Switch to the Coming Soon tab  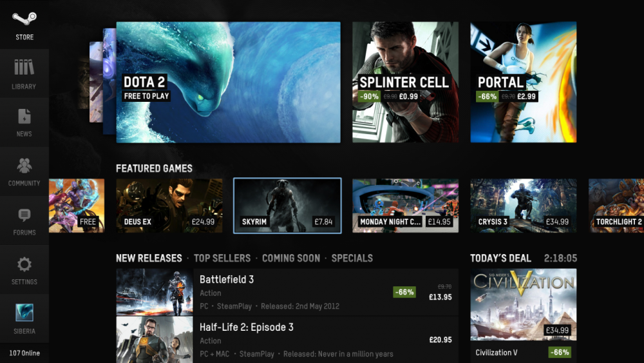point(291,258)
